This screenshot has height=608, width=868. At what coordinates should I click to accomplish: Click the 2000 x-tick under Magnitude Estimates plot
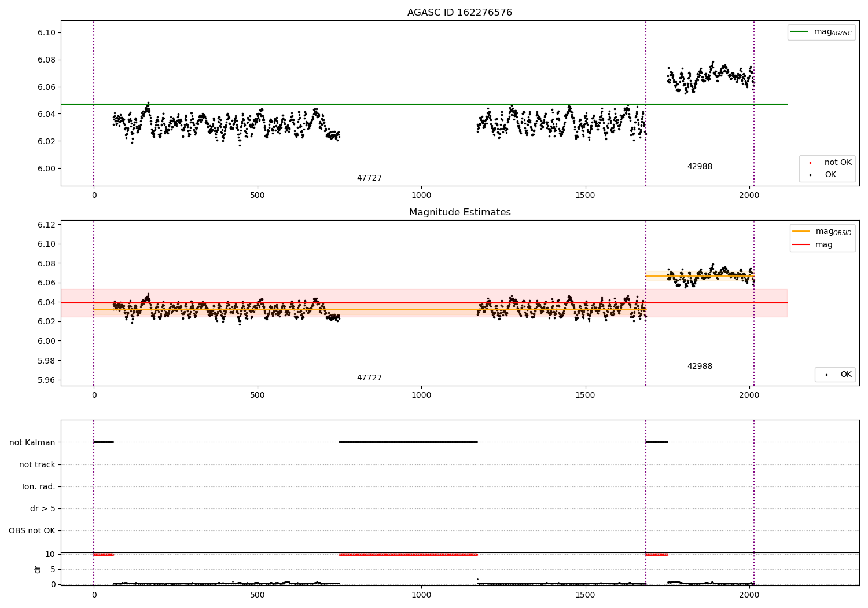(749, 395)
